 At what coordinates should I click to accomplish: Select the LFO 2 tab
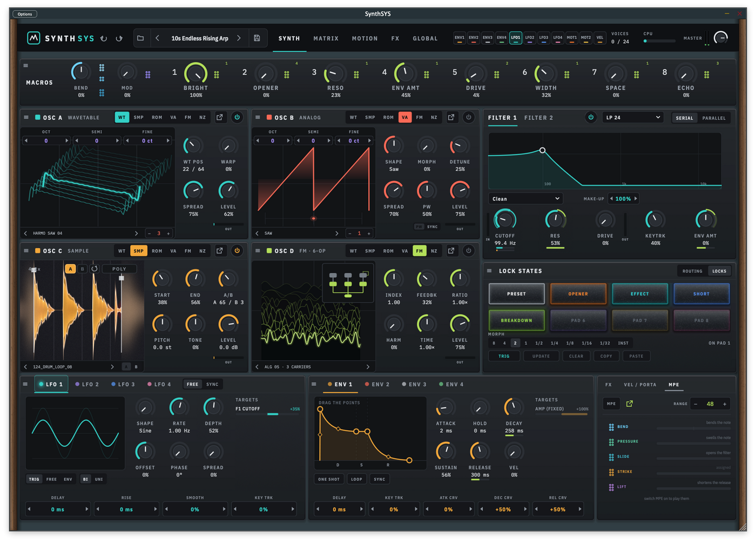pos(87,384)
